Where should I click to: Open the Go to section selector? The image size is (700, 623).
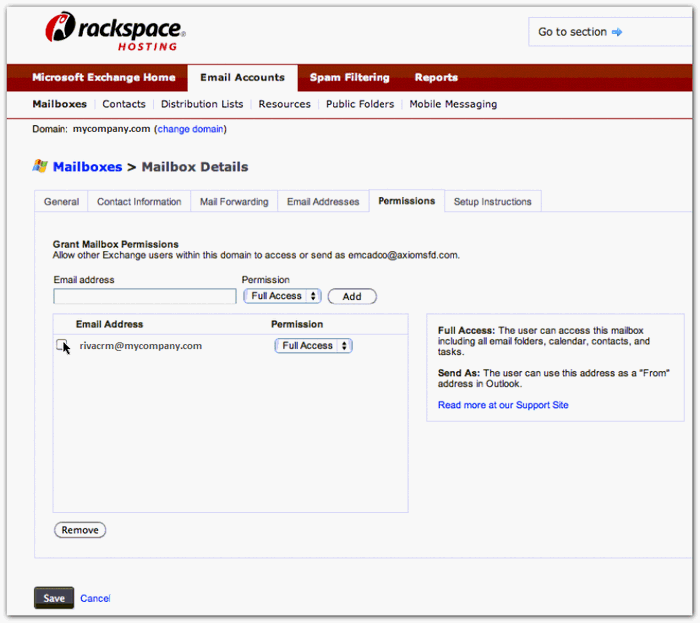[x=610, y=32]
